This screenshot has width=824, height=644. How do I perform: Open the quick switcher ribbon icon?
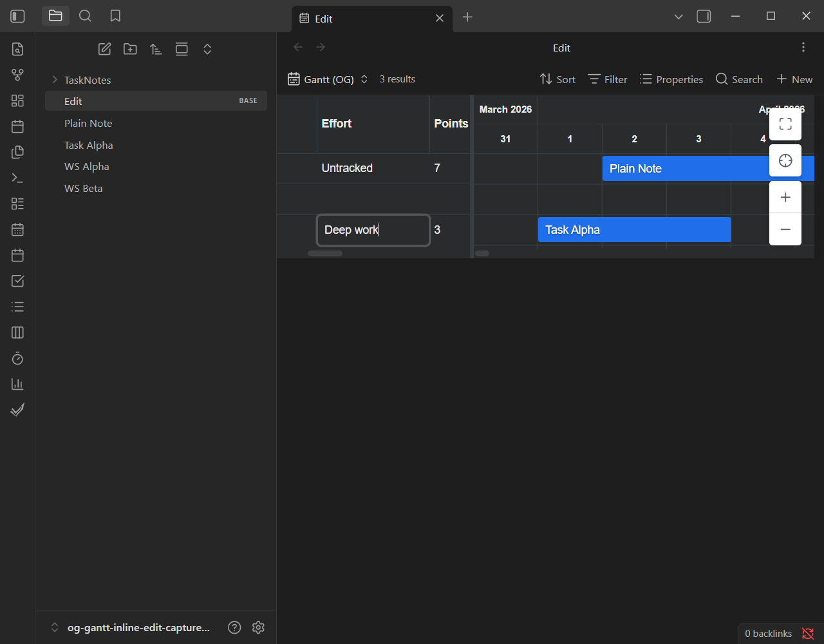coord(17,49)
